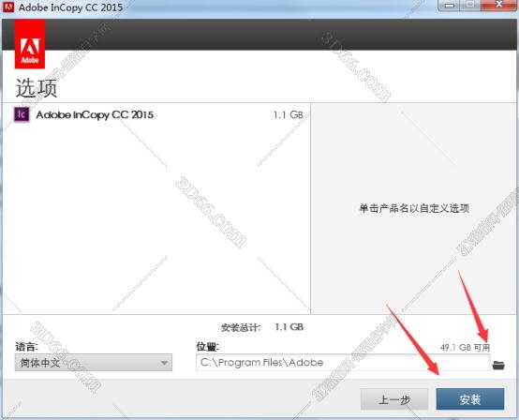Click the 位置 label
519x420 pixels.
(208, 347)
